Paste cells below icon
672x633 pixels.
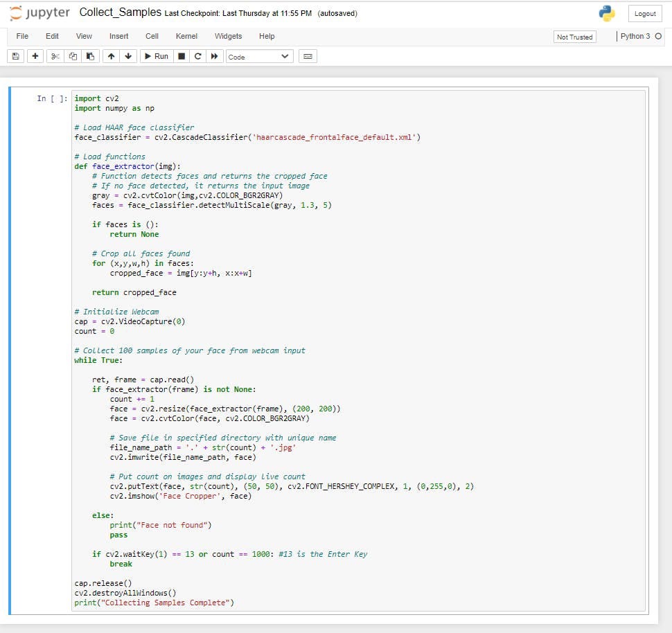91,56
